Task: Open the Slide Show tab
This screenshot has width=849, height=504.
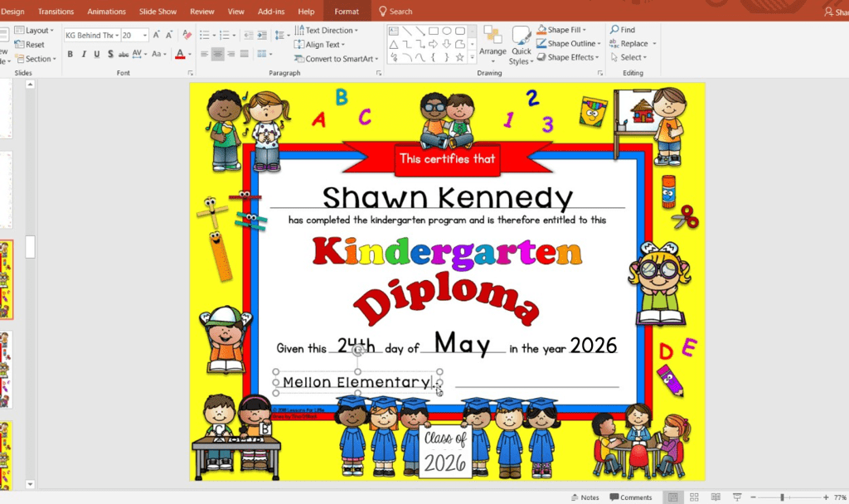Action: pyautogui.click(x=158, y=12)
